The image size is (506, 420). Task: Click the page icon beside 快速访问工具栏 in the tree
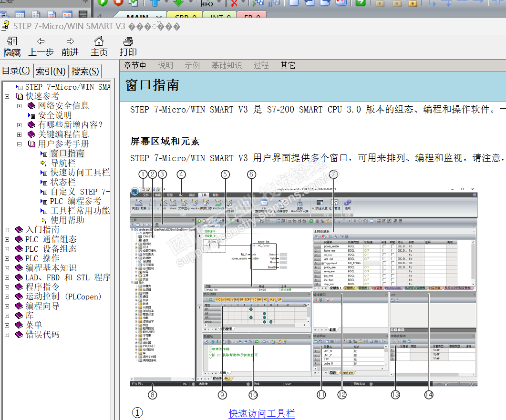44,173
